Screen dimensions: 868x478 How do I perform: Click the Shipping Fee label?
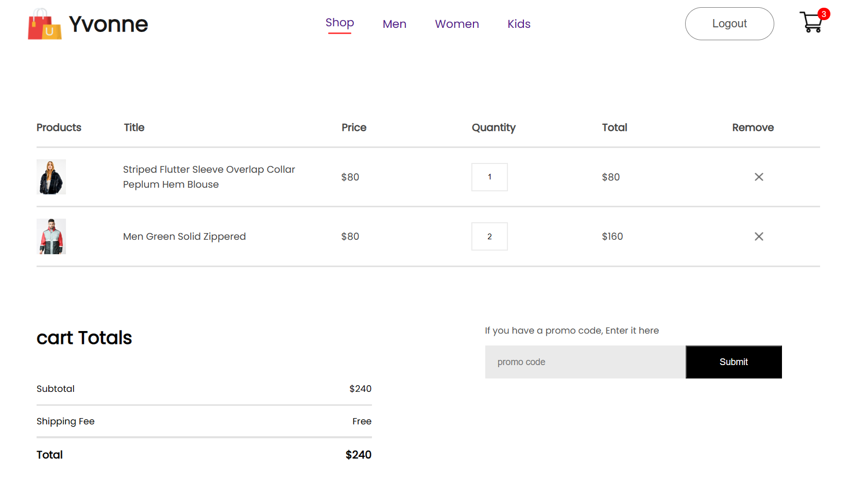point(65,421)
